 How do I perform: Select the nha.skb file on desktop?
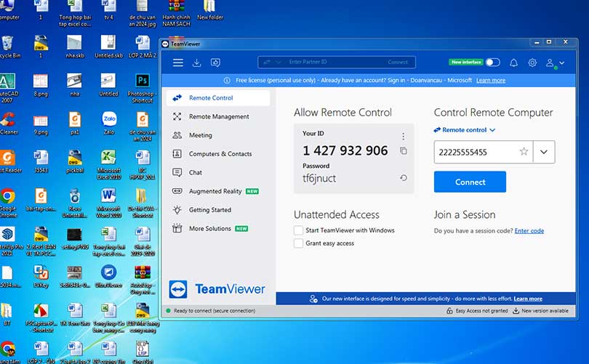[74, 47]
